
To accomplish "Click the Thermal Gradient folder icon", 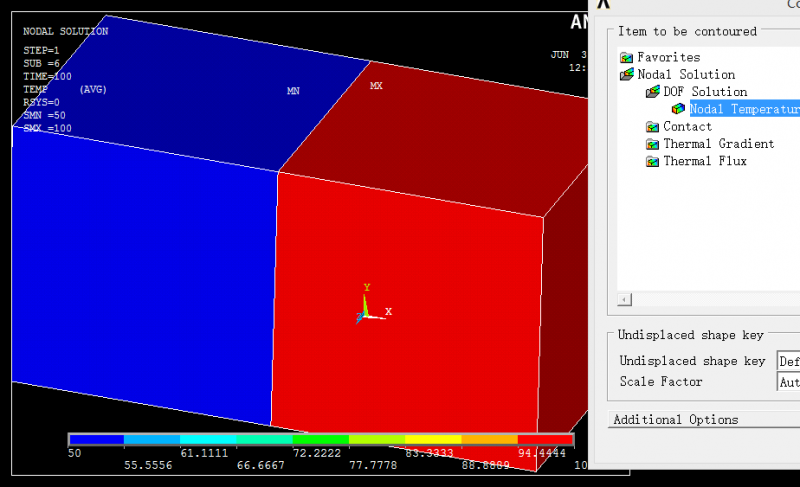I will tap(652, 144).
